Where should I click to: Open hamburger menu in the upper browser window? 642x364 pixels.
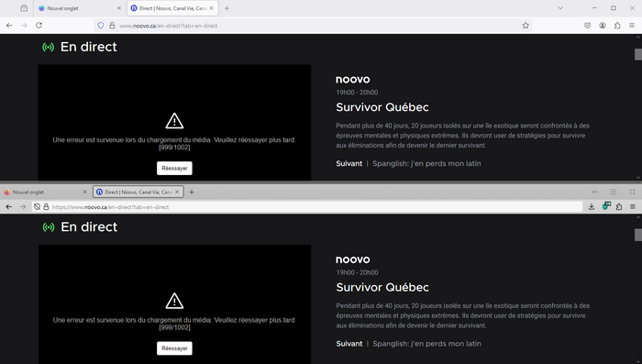click(632, 26)
